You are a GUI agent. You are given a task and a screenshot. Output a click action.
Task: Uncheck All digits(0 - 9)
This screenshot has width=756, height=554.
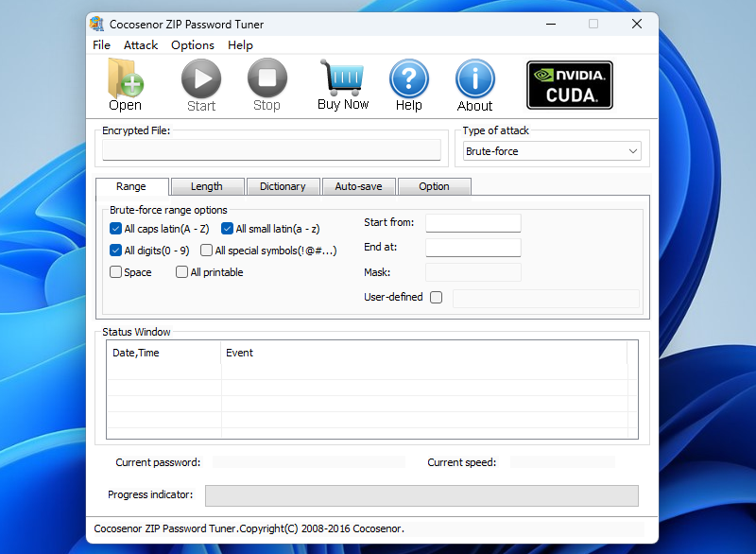(115, 251)
